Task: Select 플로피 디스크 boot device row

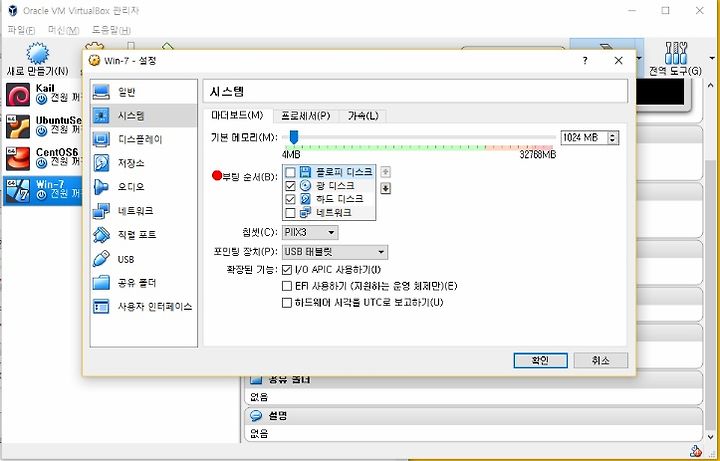Action: pos(329,172)
